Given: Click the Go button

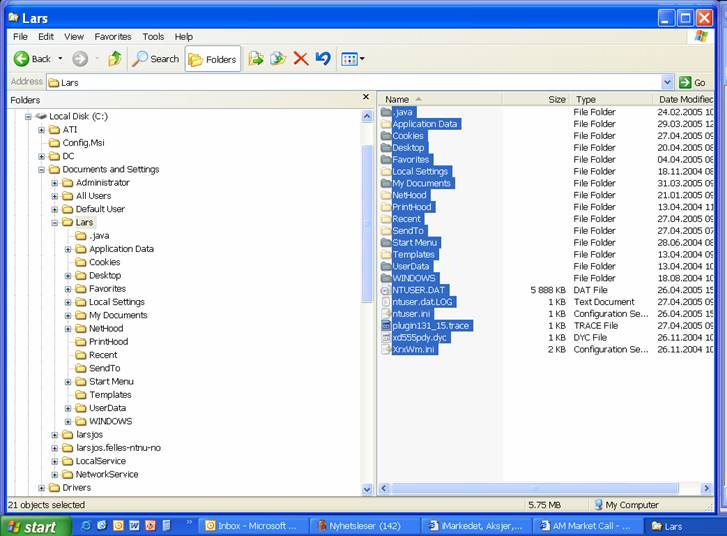Looking at the screenshot, I should pos(693,82).
